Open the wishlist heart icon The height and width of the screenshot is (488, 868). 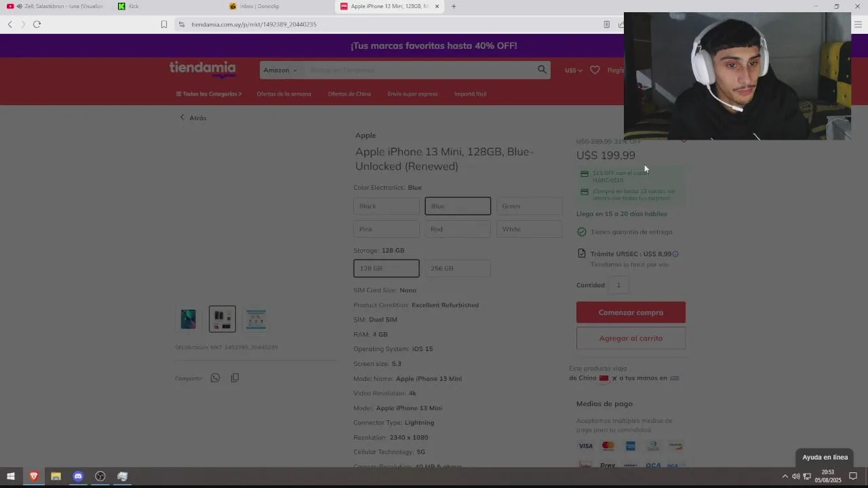point(595,70)
